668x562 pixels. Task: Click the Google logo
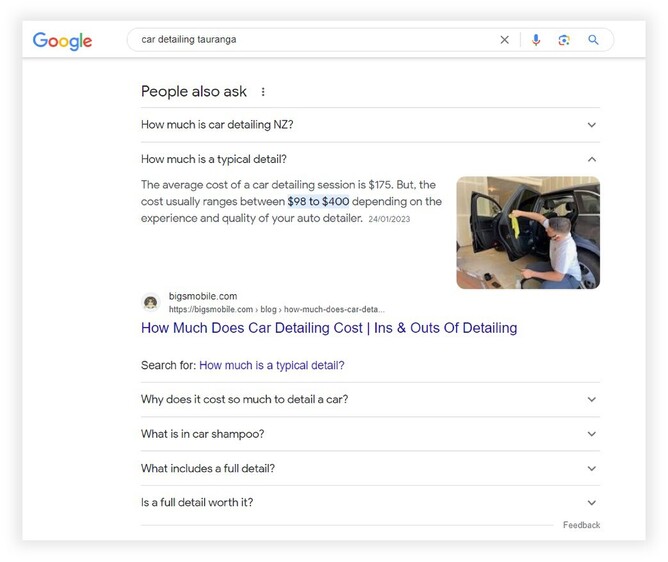tap(62, 41)
